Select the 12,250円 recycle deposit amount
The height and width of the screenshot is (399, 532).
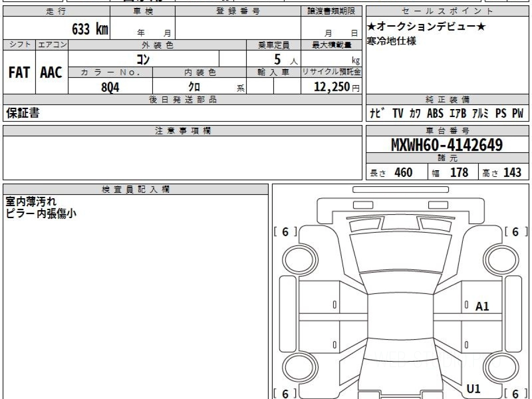coord(337,87)
